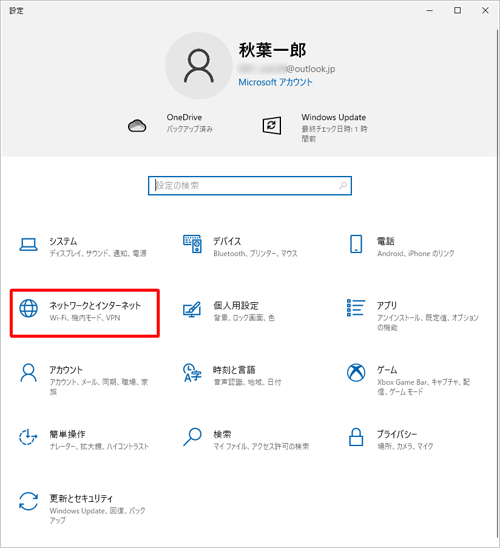The height and width of the screenshot is (548, 500).
Task: Click the Devices keyboard and speaker icon
Action: pos(192,244)
